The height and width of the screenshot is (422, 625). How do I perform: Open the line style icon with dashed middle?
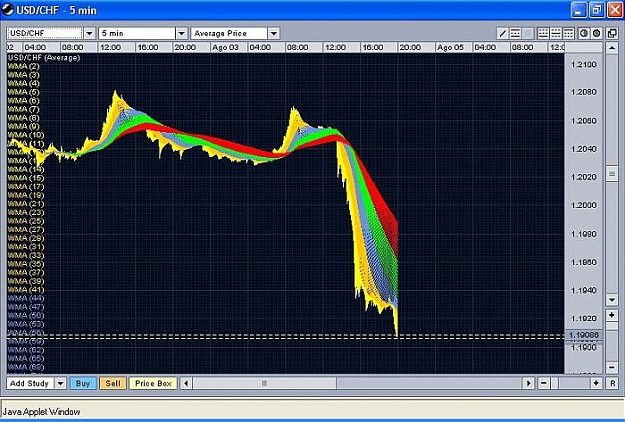(x=515, y=33)
